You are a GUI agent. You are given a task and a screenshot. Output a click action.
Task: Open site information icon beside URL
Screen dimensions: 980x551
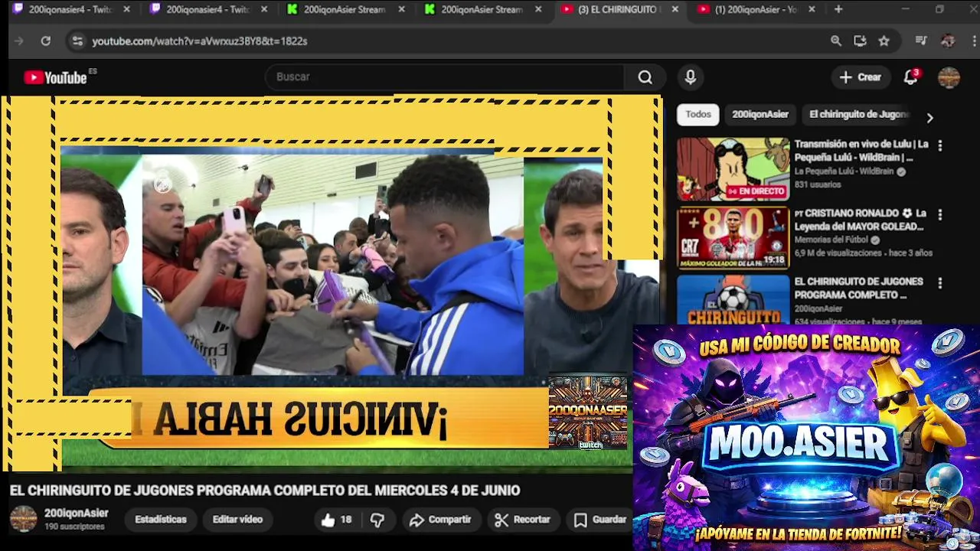pos(77,41)
